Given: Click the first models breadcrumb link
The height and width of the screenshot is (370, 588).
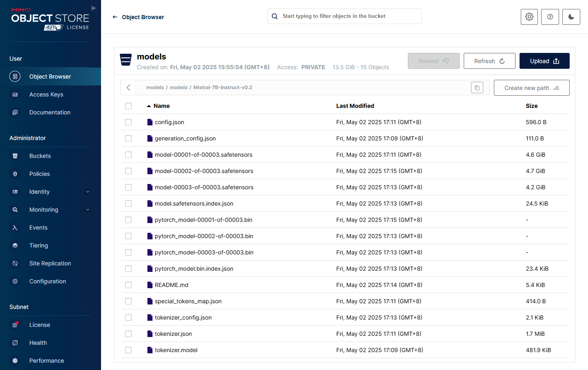Looking at the screenshot, I should tap(155, 88).
